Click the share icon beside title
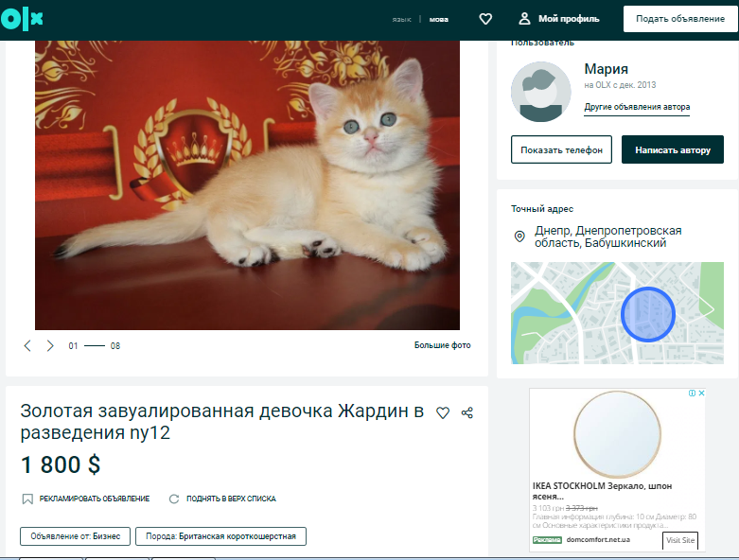Screen dimensions: 739x560 (466, 413)
